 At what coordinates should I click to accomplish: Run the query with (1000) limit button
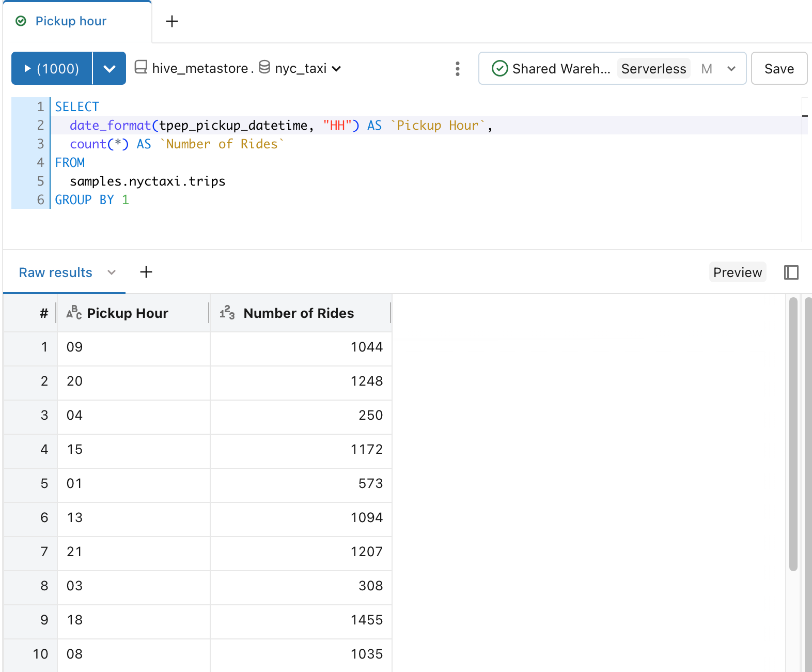[52, 68]
